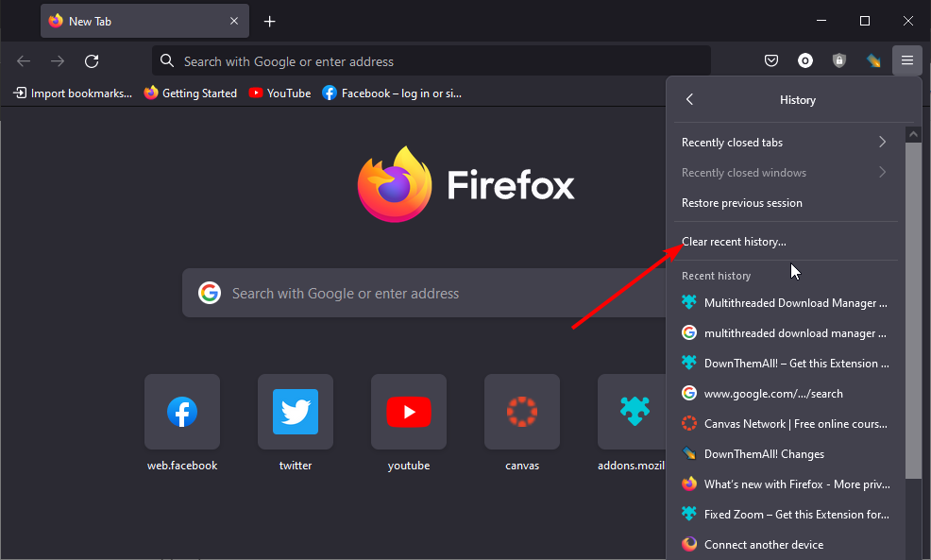Click the back navigation arrow in toolbar
The height and width of the screenshot is (560, 931).
[x=24, y=61]
